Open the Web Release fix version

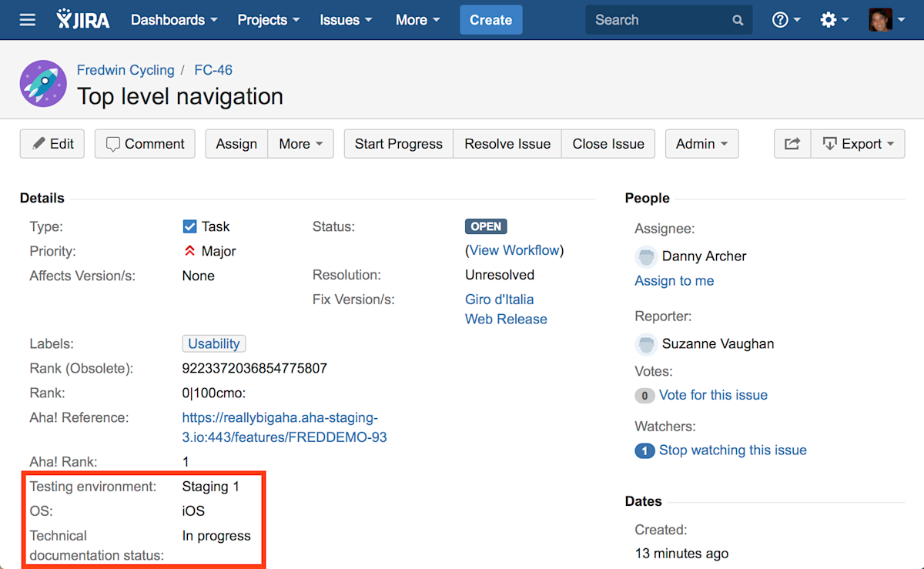[x=506, y=320]
